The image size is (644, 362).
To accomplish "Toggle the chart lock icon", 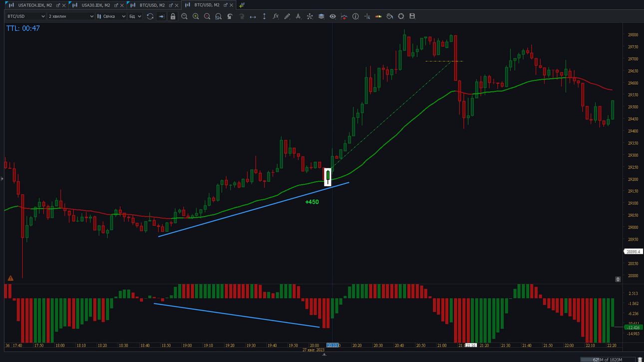I will (173, 16).
